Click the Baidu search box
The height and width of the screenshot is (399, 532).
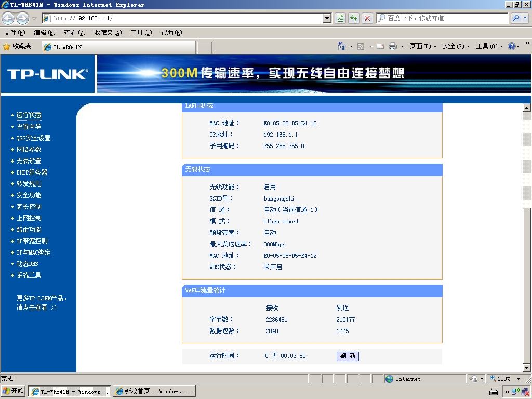point(442,18)
